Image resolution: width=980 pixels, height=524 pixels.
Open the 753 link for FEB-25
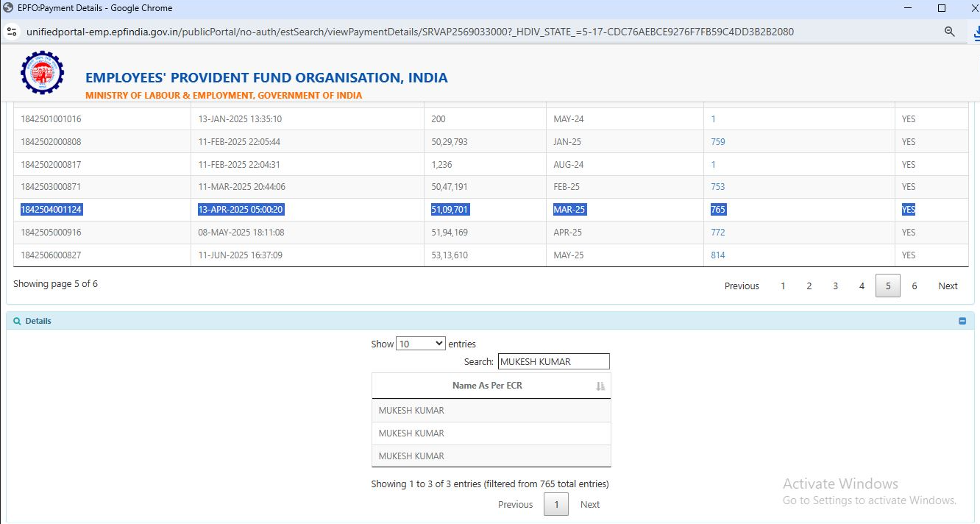click(717, 187)
